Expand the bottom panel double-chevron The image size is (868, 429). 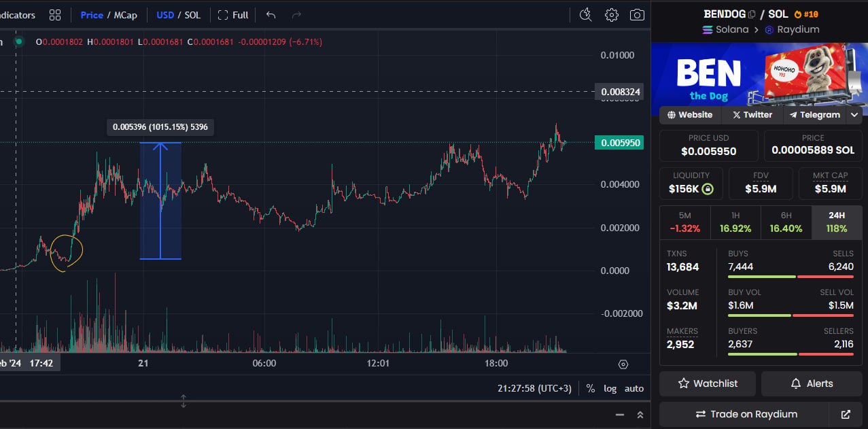point(640,415)
